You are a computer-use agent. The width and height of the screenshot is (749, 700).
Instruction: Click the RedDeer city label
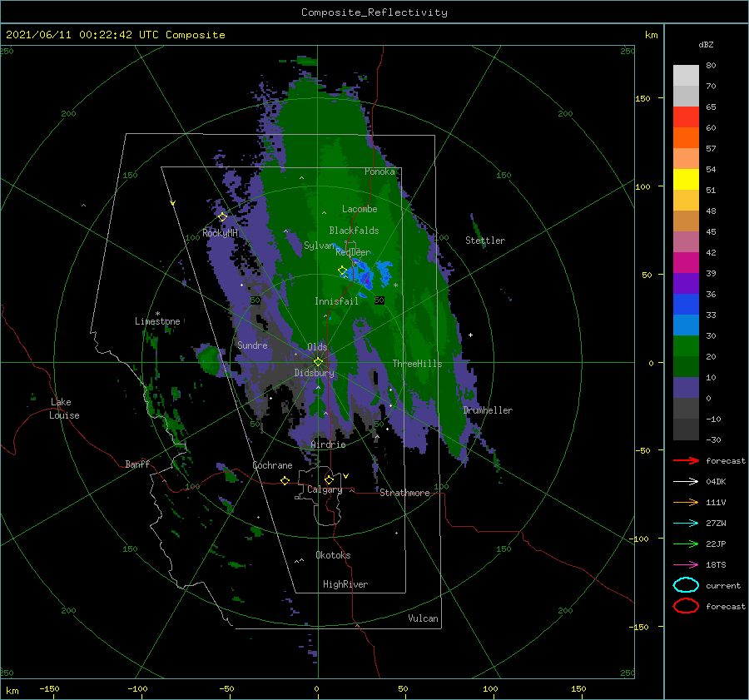pyautogui.click(x=353, y=252)
